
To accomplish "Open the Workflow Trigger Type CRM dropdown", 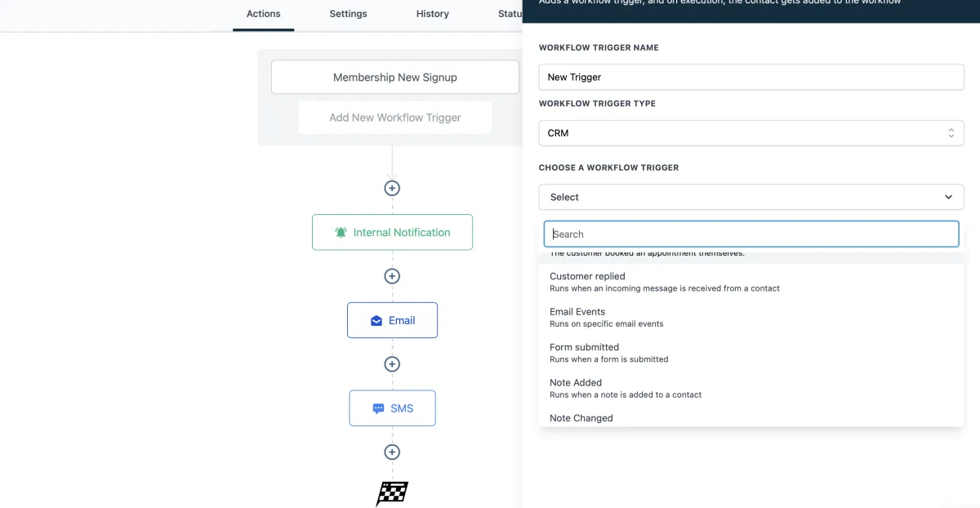I will pos(751,133).
